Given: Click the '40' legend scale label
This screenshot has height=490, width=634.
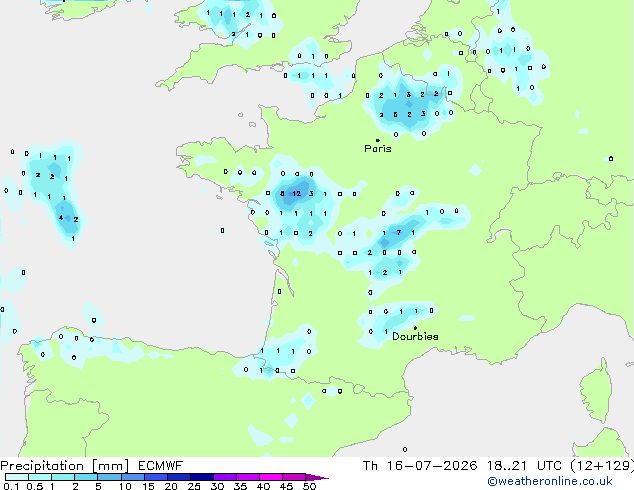Looking at the screenshot, I should click(263, 486).
